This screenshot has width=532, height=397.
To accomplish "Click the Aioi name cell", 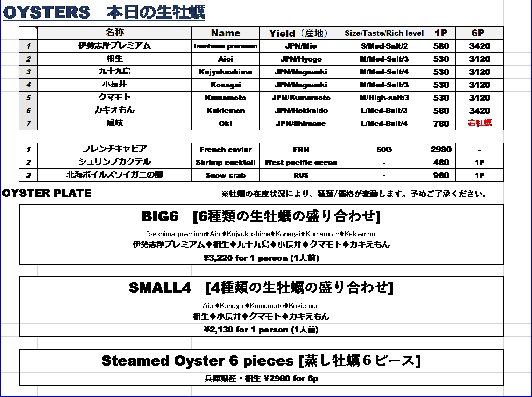I will point(226,59).
